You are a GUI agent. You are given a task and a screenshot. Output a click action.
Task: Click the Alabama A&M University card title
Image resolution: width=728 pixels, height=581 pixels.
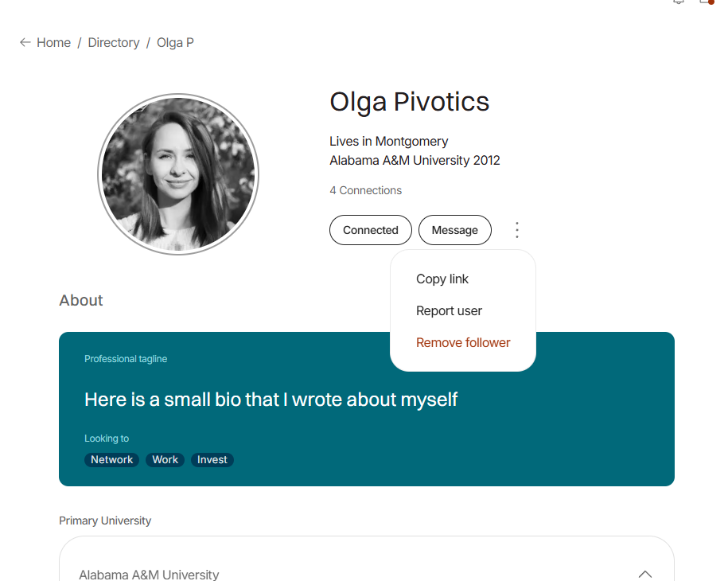click(x=149, y=574)
